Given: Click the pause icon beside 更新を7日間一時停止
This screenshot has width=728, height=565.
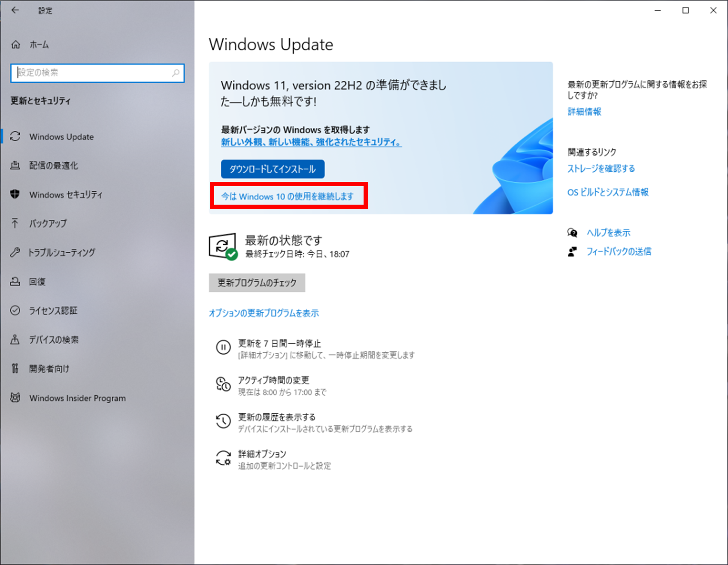Looking at the screenshot, I should pyautogui.click(x=223, y=347).
